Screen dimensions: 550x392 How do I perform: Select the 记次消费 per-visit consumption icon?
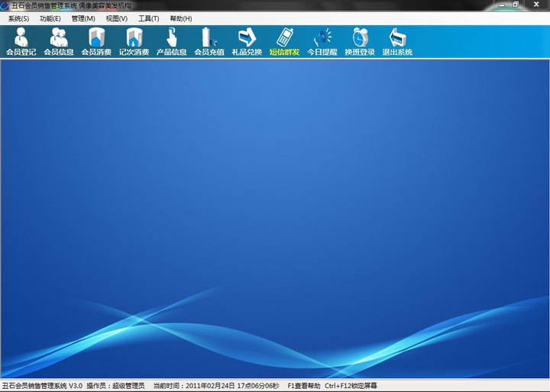[x=134, y=41]
